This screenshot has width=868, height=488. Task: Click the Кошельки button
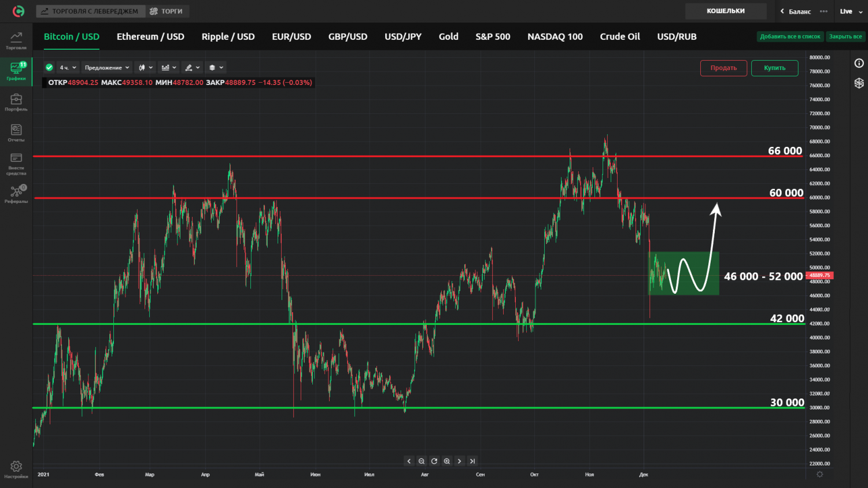click(726, 11)
